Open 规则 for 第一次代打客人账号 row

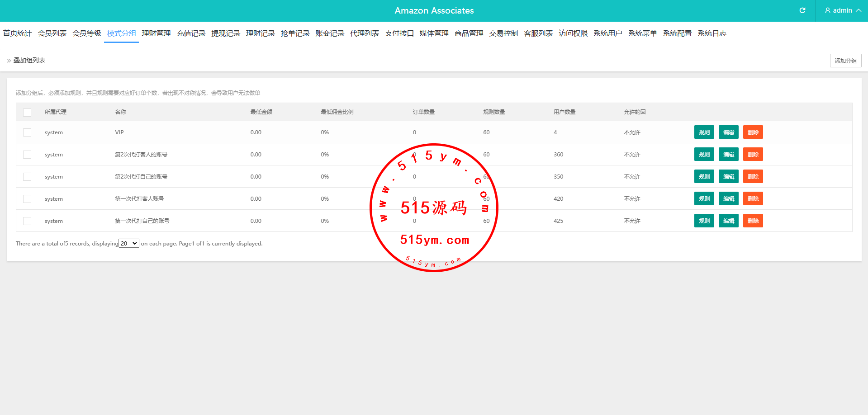704,199
